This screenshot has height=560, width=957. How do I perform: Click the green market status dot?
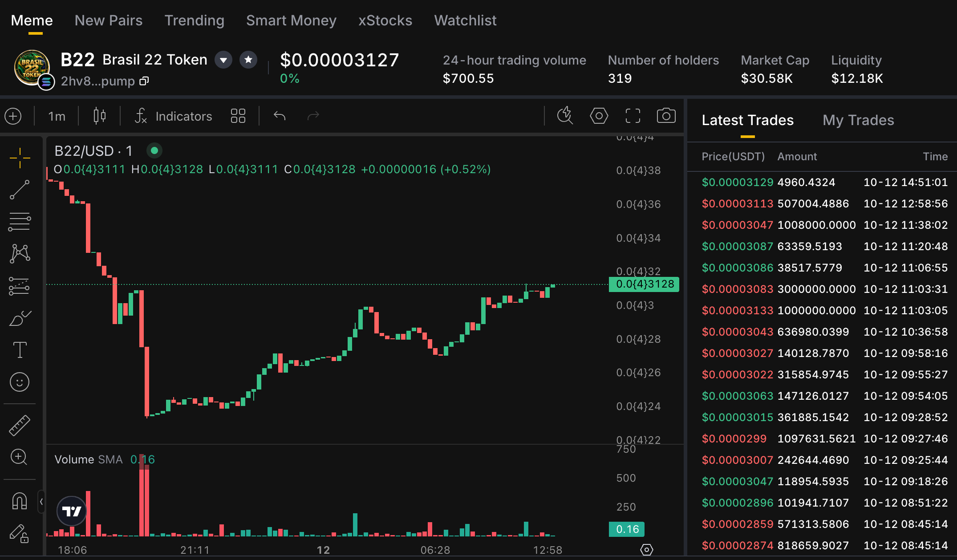pyautogui.click(x=154, y=150)
